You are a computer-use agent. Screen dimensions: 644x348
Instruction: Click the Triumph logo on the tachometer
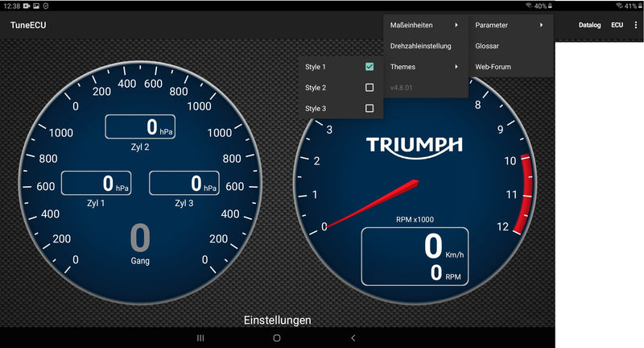click(415, 145)
